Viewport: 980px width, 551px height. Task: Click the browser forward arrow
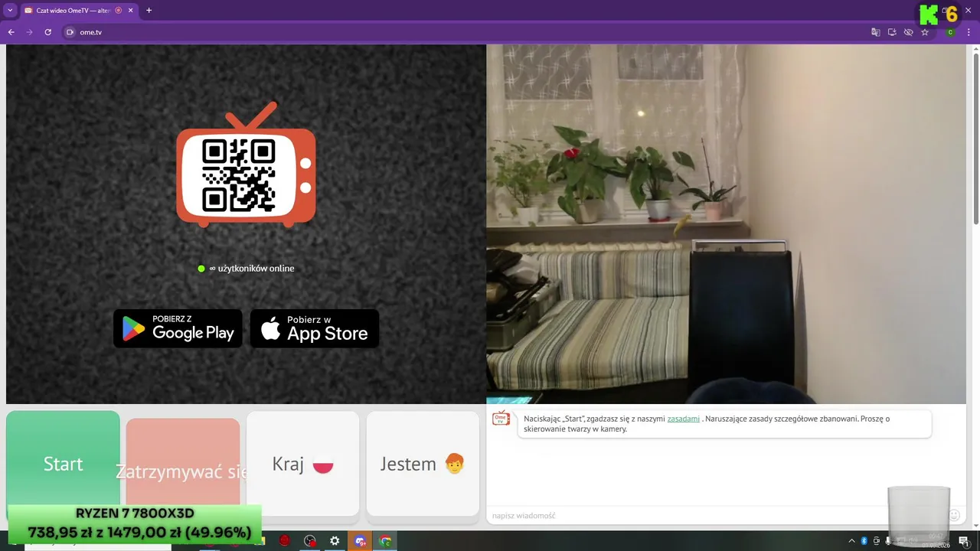(30, 32)
